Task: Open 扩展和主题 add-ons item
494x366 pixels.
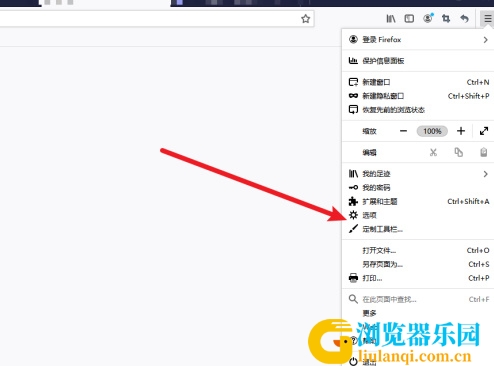Action: [x=418, y=201]
